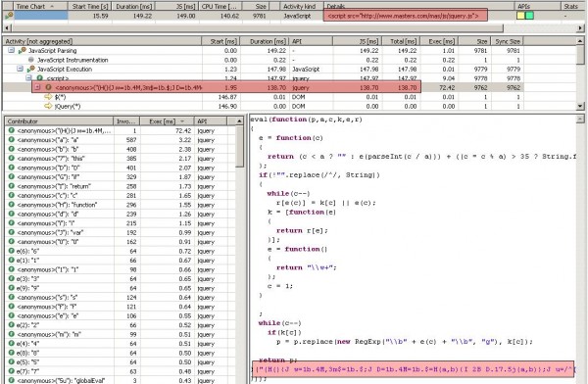Click green icon of <anonymous>("b"): "b" contributor
Viewport: 588px width, 384px height.
coord(11,149)
